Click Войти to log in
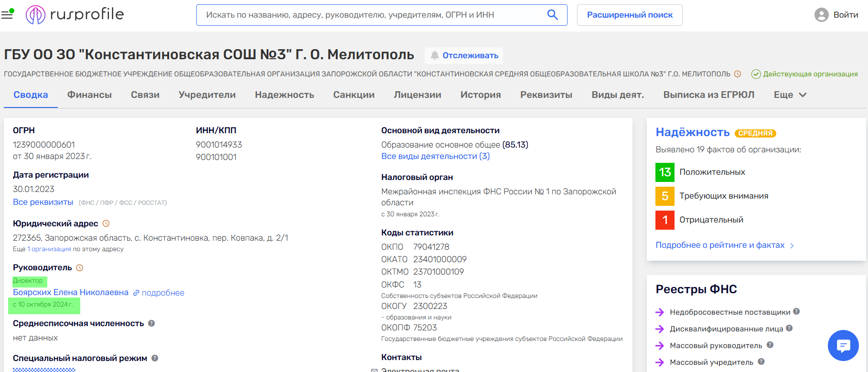868x372 pixels. tap(845, 15)
